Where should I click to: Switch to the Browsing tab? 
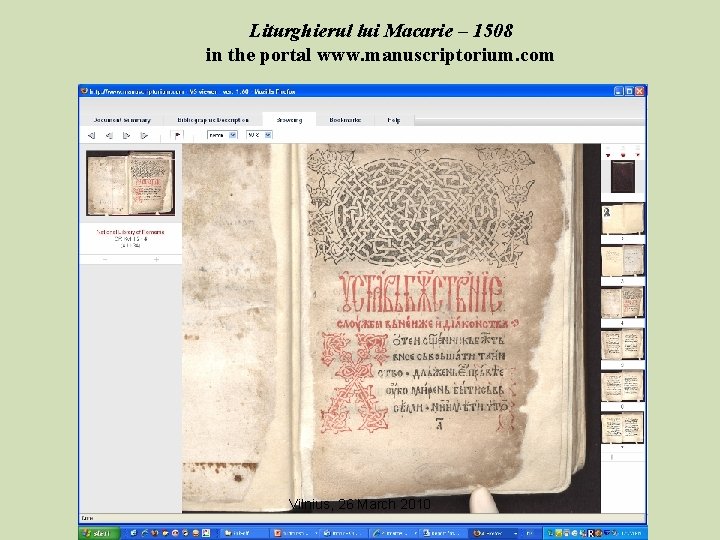(289, 120)
